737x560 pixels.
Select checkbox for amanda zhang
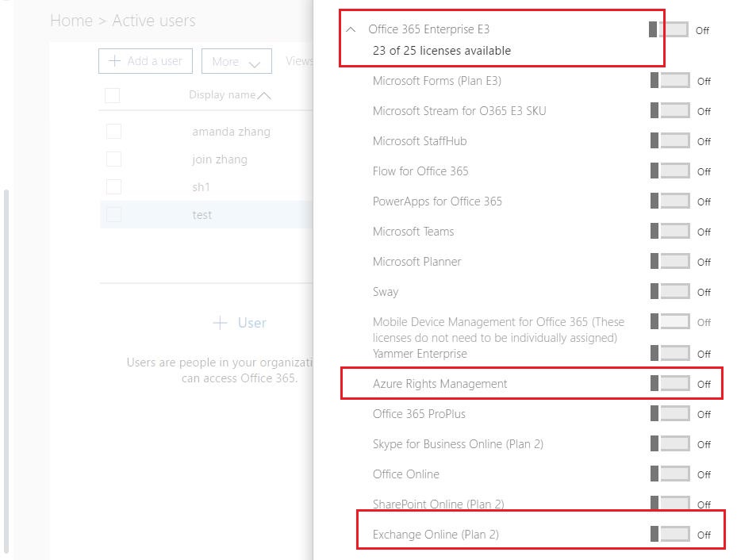113,131
